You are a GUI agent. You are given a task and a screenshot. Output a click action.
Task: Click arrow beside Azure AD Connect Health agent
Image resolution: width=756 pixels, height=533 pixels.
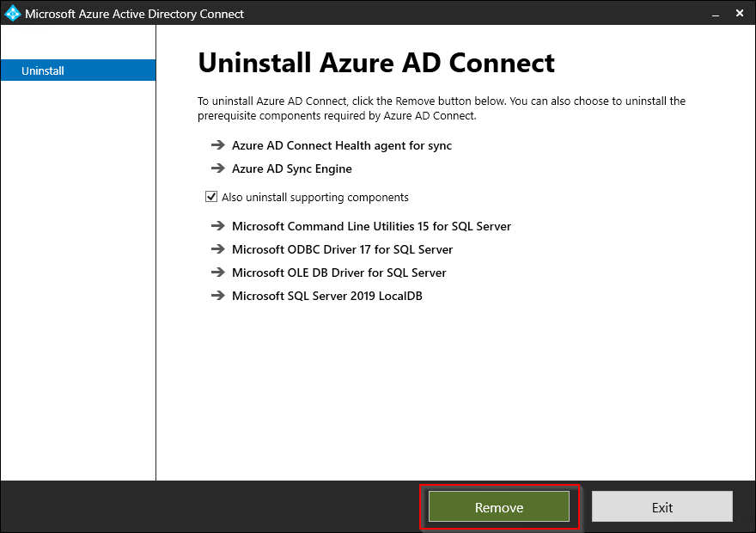click(x=218, y=144)
